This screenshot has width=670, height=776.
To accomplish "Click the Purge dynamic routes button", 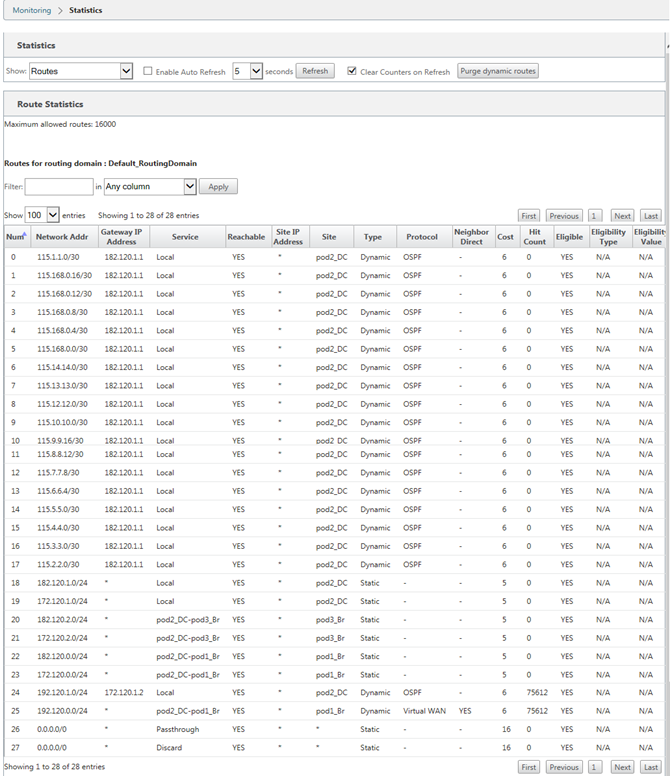I will tap(498, 71).
